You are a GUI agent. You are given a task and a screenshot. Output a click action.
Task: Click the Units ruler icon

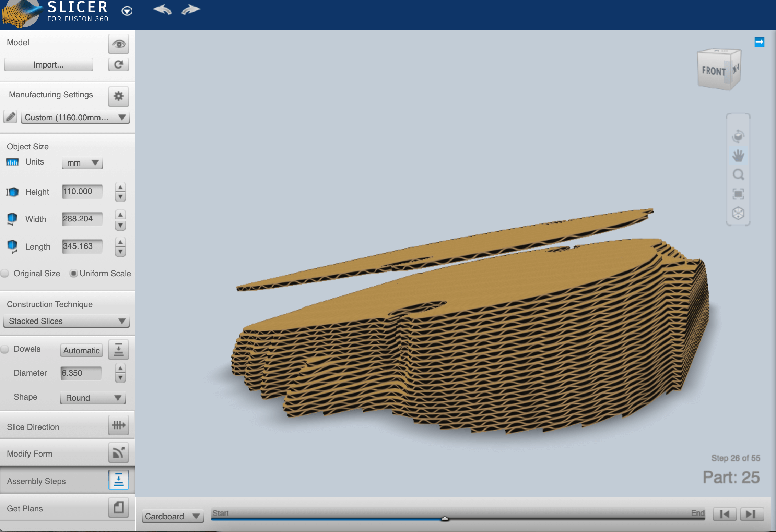(12, 162)
